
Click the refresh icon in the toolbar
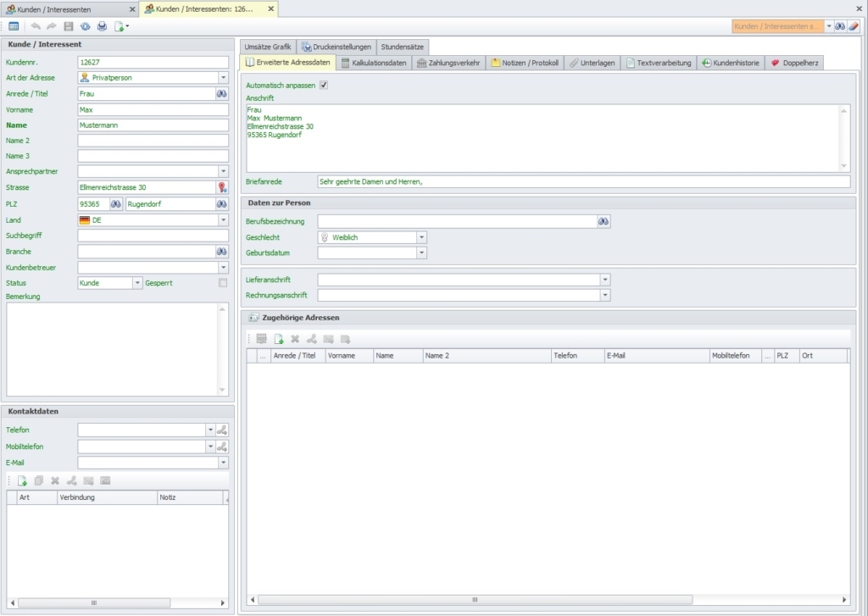[85, 26]
